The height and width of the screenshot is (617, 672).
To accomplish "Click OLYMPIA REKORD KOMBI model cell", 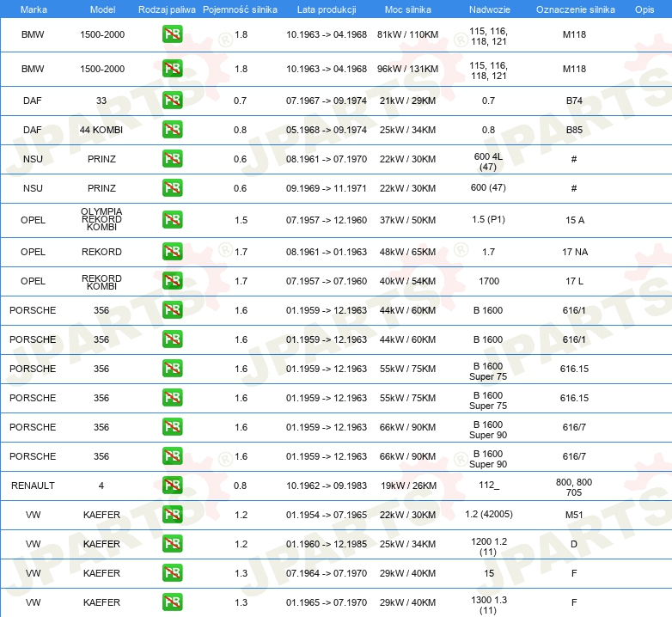I will click(101, 219).
